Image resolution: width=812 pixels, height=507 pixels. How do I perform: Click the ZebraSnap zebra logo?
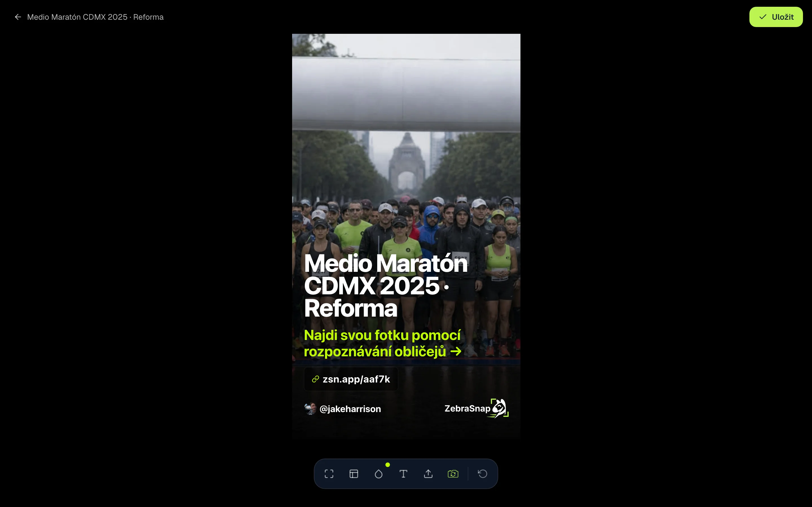[x=500, y=408]
